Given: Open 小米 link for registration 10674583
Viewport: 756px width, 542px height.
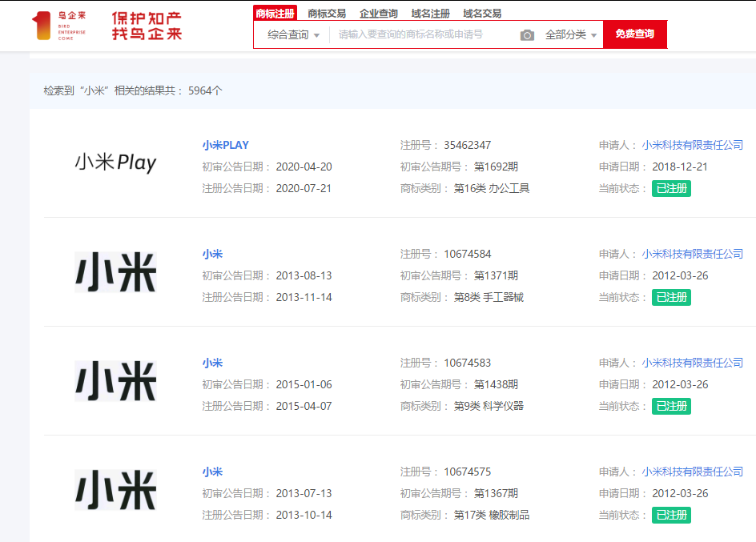Looking at the screenshot, I should 213,363.
